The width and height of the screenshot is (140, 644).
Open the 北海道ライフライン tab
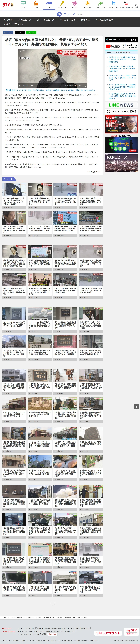pos(14,24)
